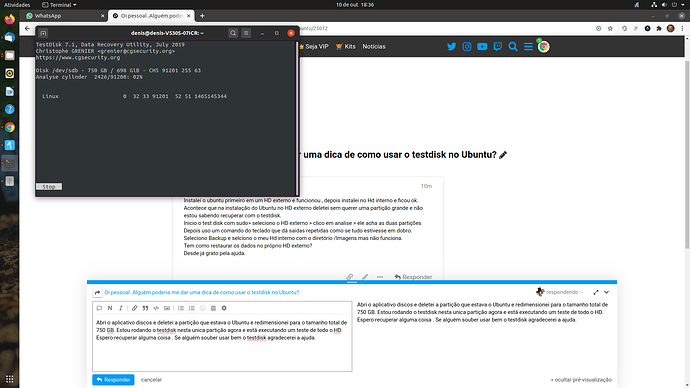Open emoji picker in composer toolbar
Image resolution: width=690 pixels, height=388 pixels.
pyautogui.click(x=202, y=308)
